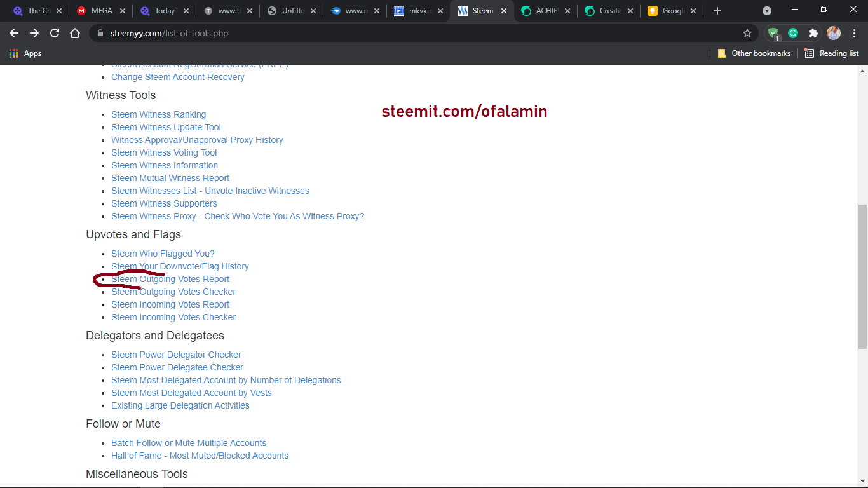Switch to the mkvking tab
Image resolution: width=868 pixels, height=488 pixels.
418,11
